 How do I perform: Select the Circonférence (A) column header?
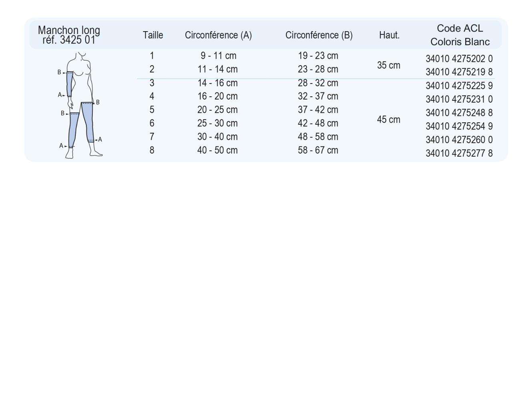pyautogui.click(x=218, y=35)
